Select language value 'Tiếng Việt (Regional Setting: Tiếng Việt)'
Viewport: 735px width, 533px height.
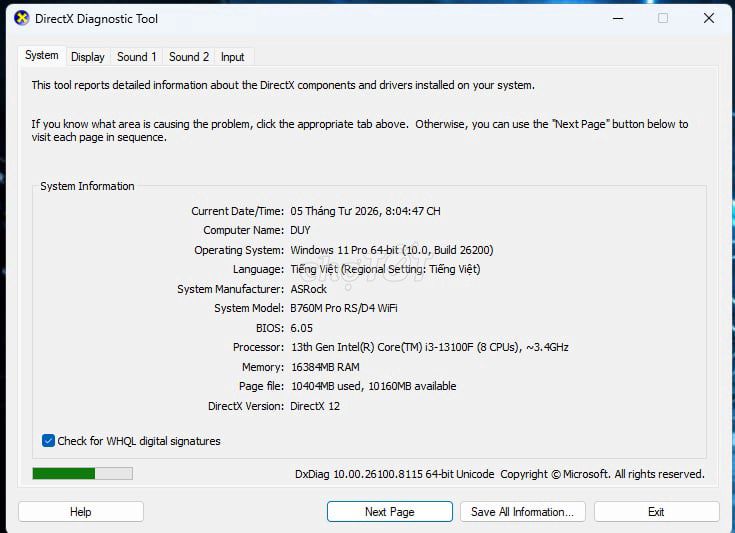click(385, 269)
